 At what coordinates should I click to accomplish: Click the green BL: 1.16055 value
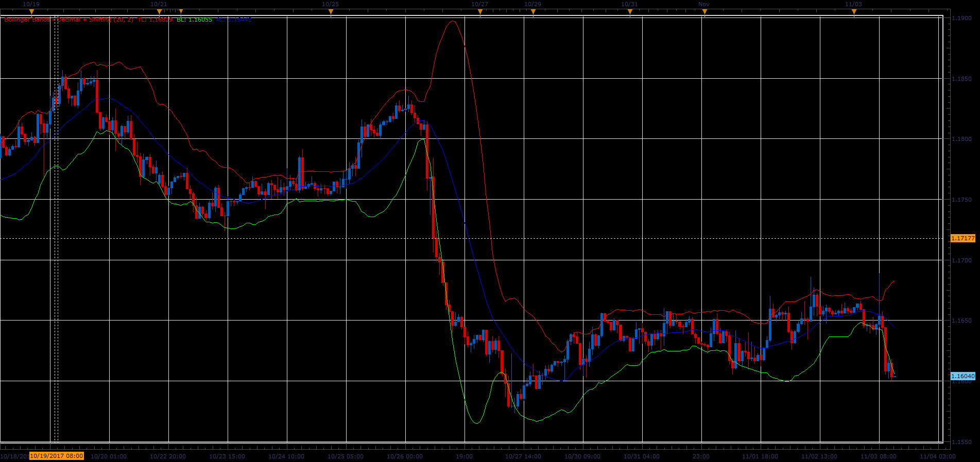coord(194,20)
